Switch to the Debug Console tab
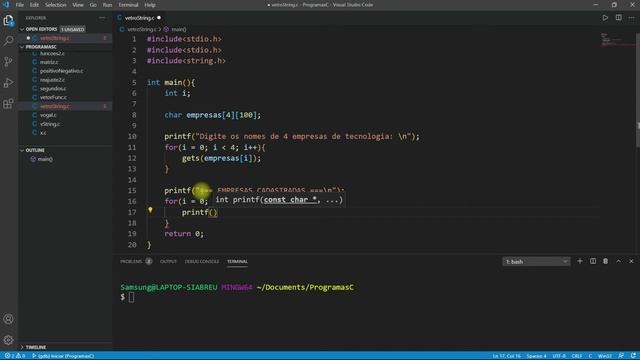Viewport: 640px width, 360px height. [x=202, y=262]
